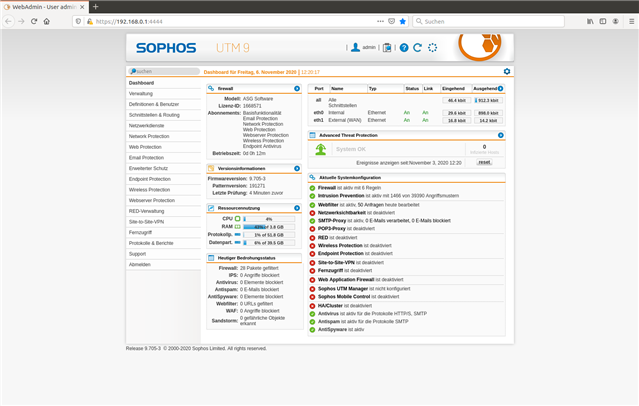Click the dotted circle activity icon
The width and height of the screenshot is (639, 406).
tap(432, 48)
